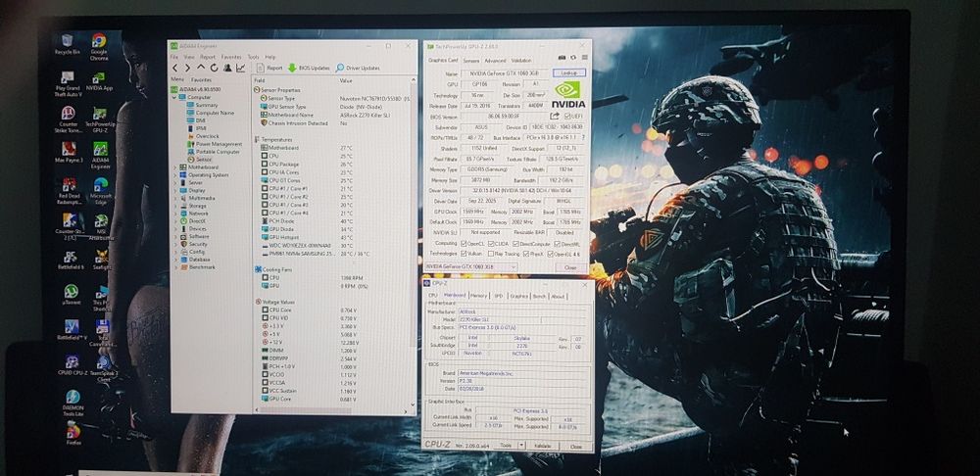Click the Validate button in CPU-Z

pos(543,446)
